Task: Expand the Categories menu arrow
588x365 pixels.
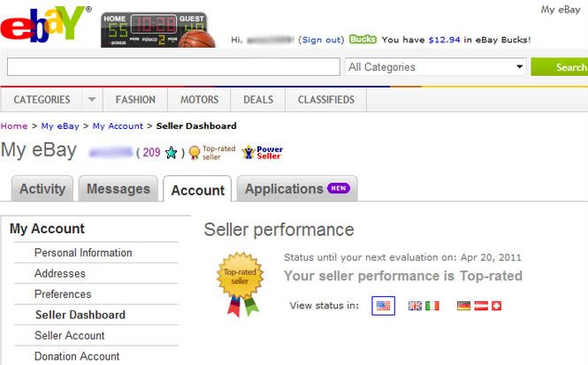Action: pos(92,100)
